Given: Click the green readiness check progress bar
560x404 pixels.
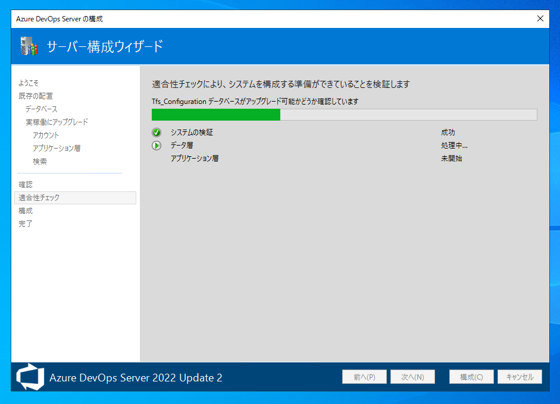Looking at the screenshot, I should pos(344,115).
